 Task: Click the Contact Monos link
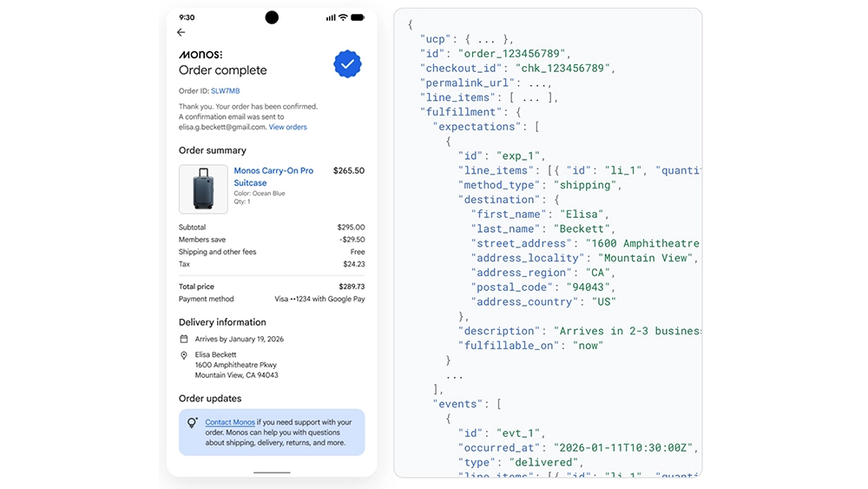coord(230,422)
